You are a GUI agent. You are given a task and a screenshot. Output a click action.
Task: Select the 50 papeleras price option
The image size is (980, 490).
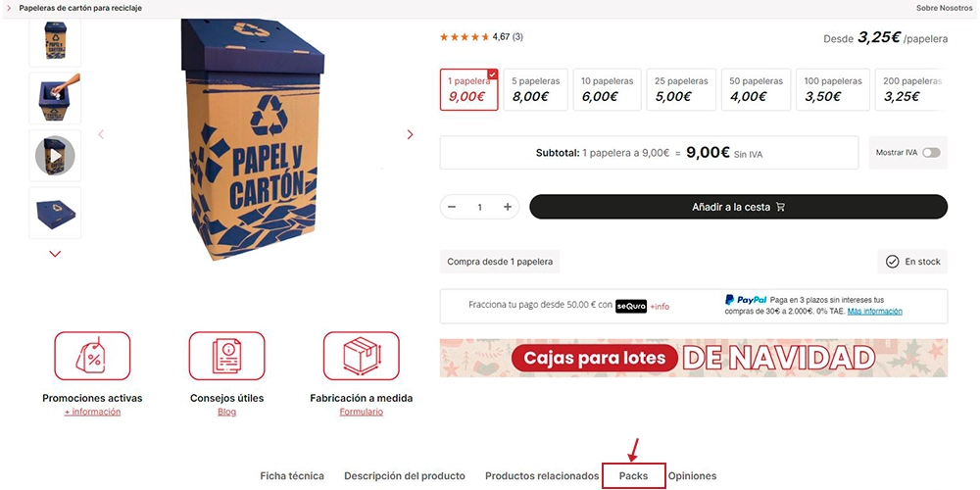point(757,89)
